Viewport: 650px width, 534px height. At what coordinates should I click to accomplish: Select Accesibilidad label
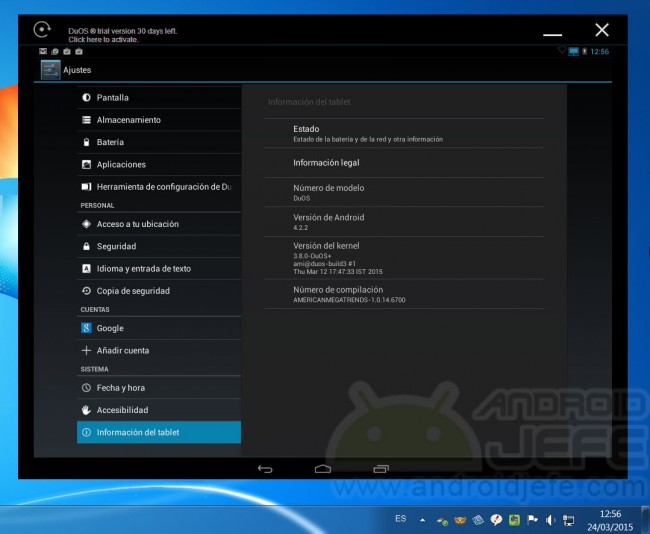click(x=122, y=410)
